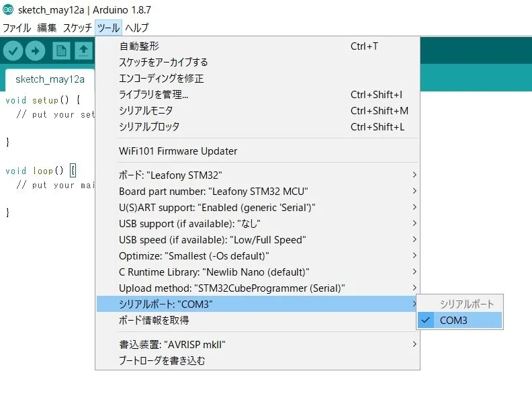Click the Arduino logo in title bar

[x=7, y=9]
